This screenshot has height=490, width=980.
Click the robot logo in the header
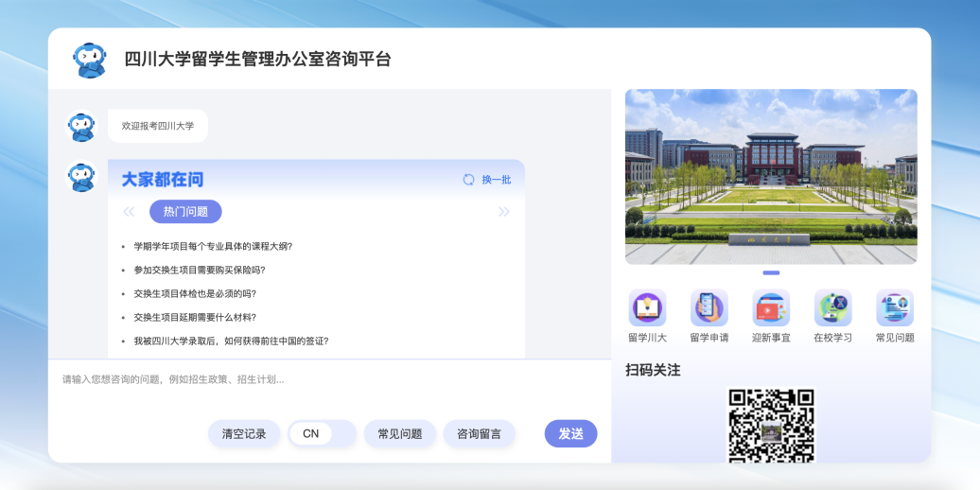(90, 60)
